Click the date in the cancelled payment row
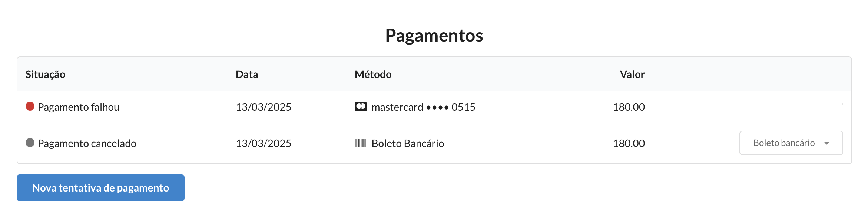 tap(264, 143)
